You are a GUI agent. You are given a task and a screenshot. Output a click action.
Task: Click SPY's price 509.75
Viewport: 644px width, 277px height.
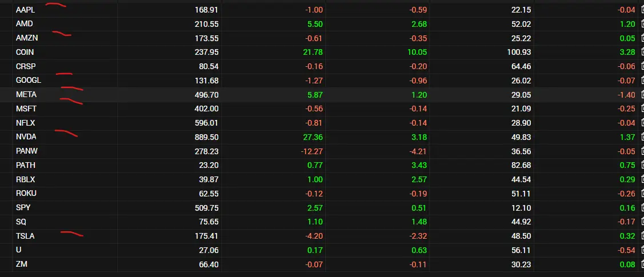tap(207, 208)
